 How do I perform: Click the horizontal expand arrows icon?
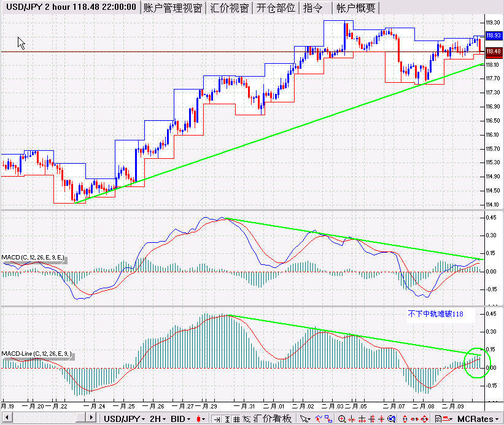pyautogui.click(x=362, y=419)
